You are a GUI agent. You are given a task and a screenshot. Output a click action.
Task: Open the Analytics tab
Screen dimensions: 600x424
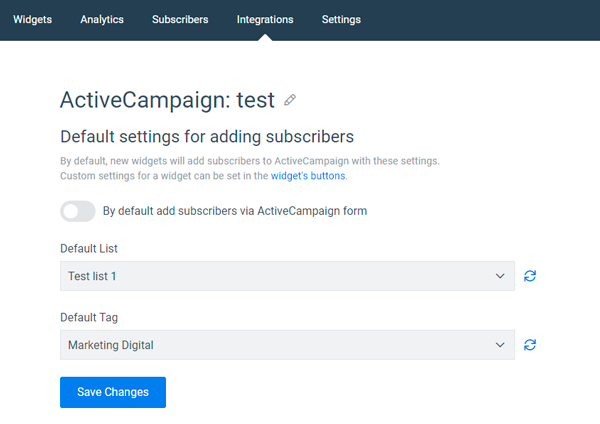102,20
